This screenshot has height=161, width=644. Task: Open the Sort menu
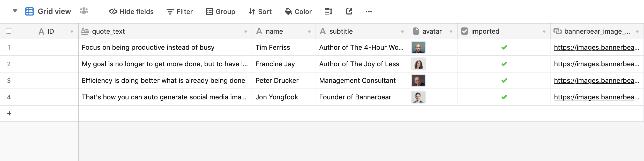(x=260, y=11)
